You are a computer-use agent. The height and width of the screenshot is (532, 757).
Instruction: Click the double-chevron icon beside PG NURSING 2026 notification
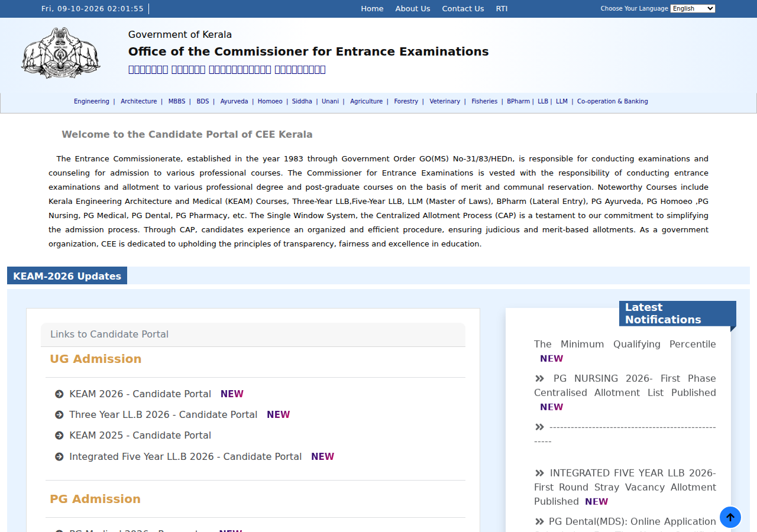tap(539, 378)
